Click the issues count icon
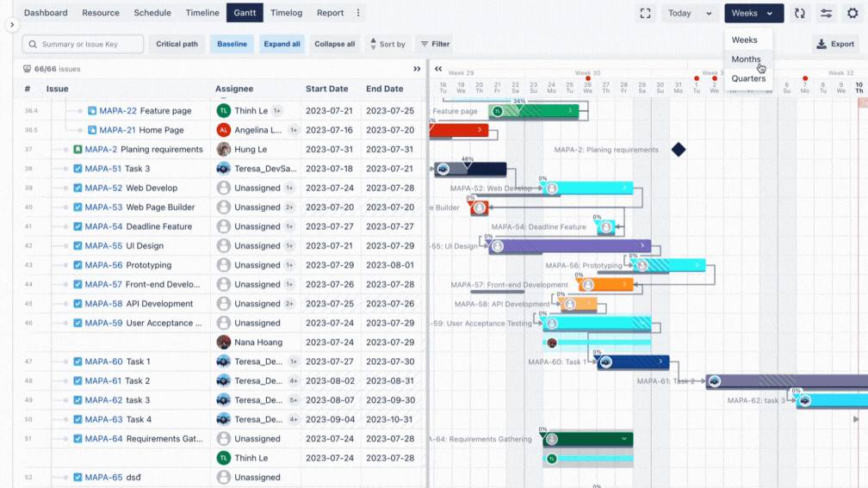868x488 pixels. point(28,69)
